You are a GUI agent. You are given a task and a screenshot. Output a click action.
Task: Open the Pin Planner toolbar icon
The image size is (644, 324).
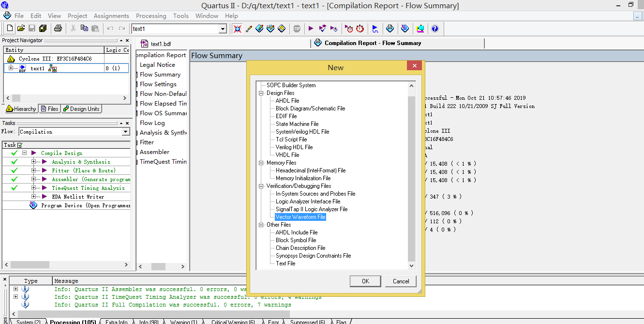(x=259, y=29)
